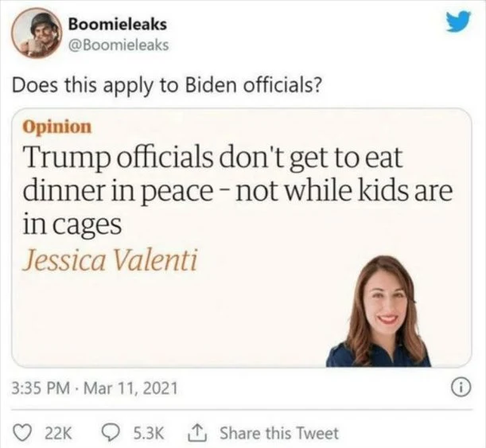Viewport: 486px width, 448px height.
Task: Click the 22K likes count
Action: (58, 434)
